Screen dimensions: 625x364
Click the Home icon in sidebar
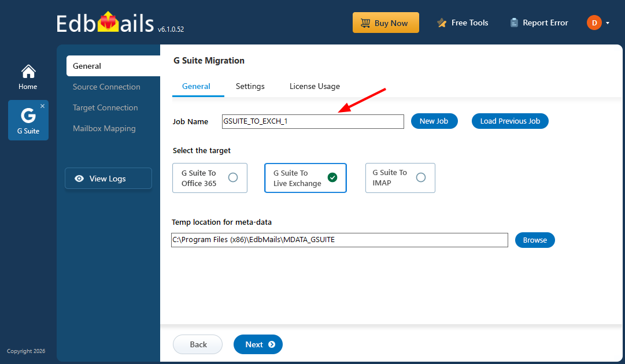click(28, 72)
